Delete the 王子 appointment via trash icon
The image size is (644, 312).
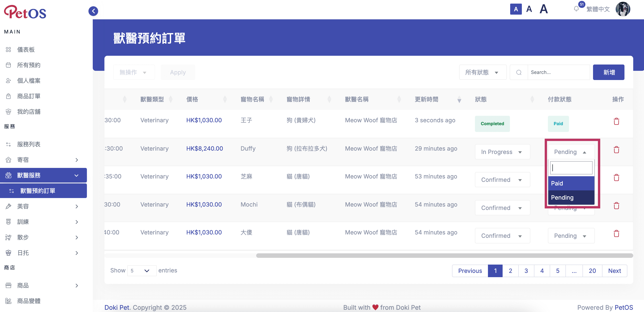[x=616, y=121]
